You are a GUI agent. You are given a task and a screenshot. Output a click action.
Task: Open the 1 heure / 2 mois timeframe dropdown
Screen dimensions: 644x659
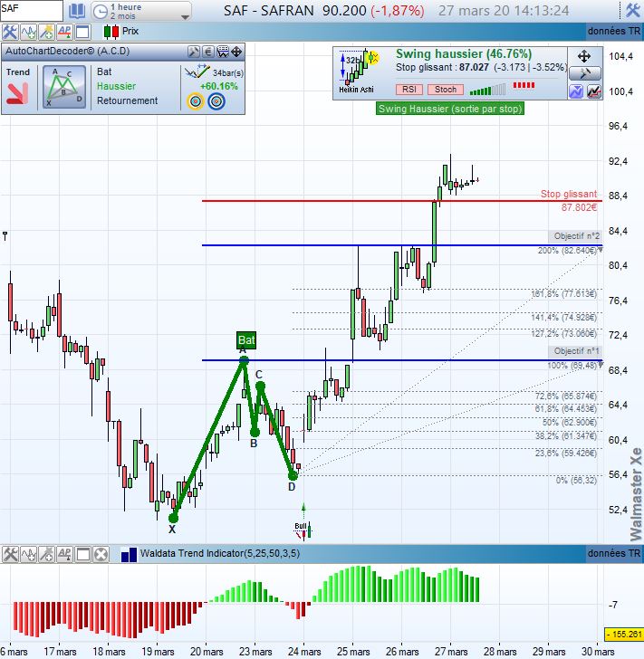point(141,12)
